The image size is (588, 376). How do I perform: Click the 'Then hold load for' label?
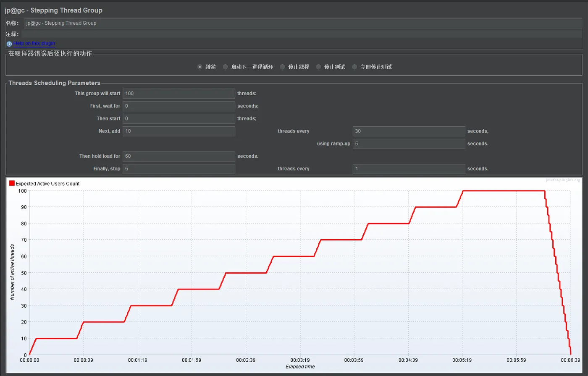pyautogui.click(x=100, y=157)
